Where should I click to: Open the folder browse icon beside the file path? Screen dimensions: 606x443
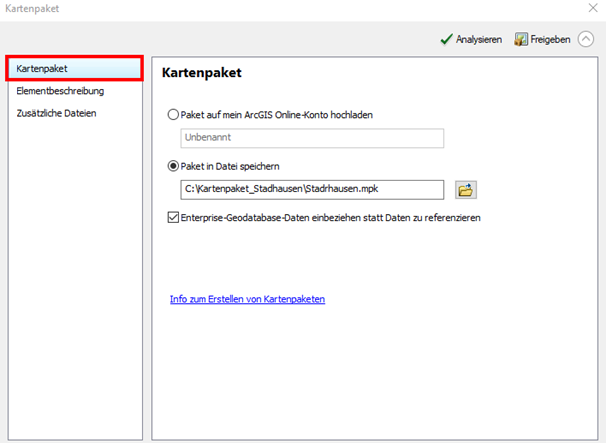(466, 190)
